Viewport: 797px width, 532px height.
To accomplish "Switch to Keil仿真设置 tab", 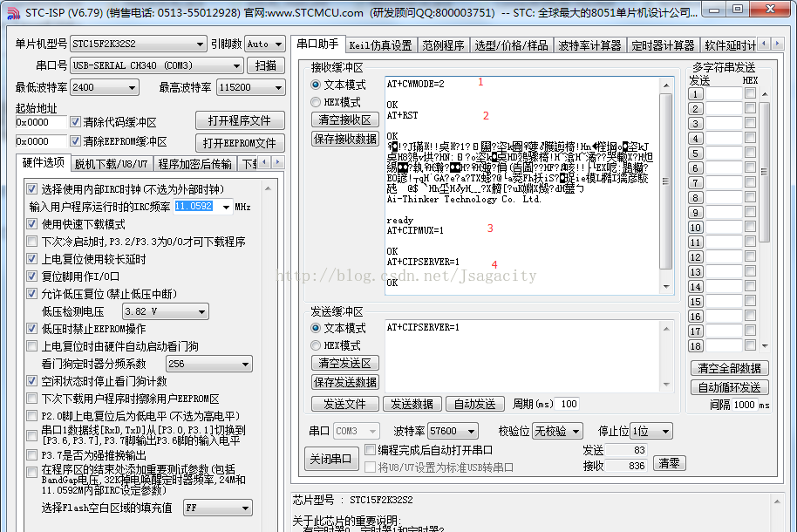I will pos(381,45).
